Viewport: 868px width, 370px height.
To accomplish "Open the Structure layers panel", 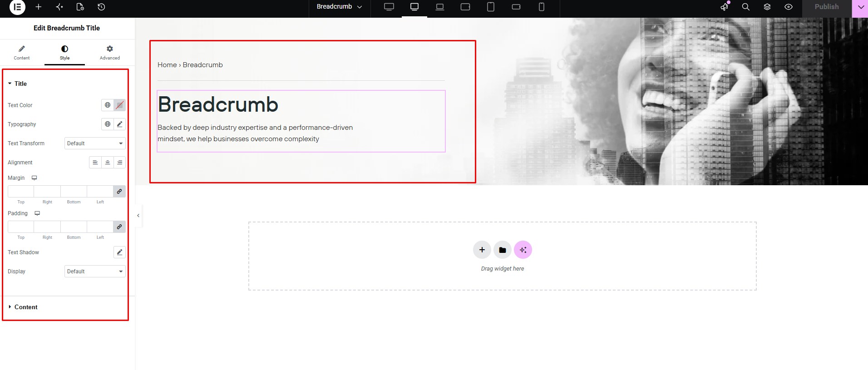I will (767, 7).
